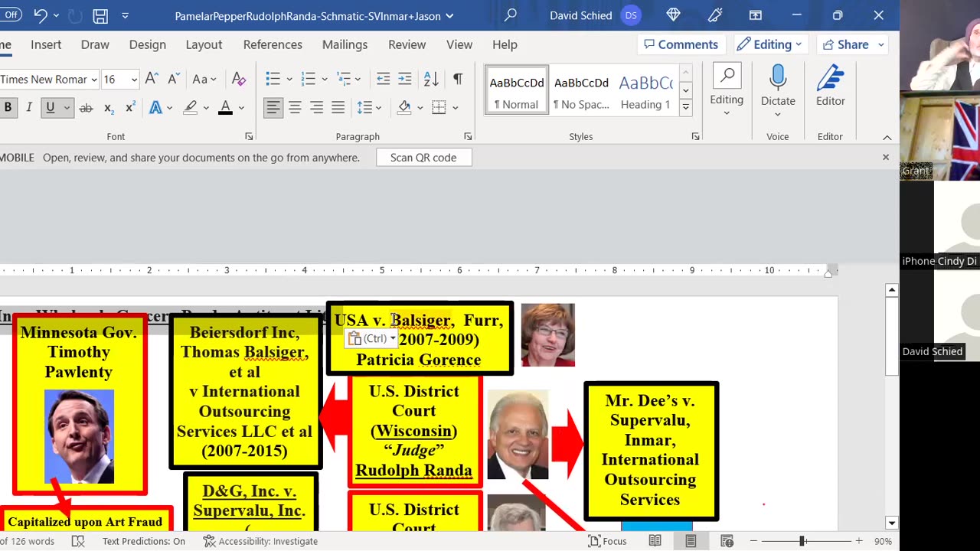Expand the Numbering list dropdown arrow

coord(324,79)
